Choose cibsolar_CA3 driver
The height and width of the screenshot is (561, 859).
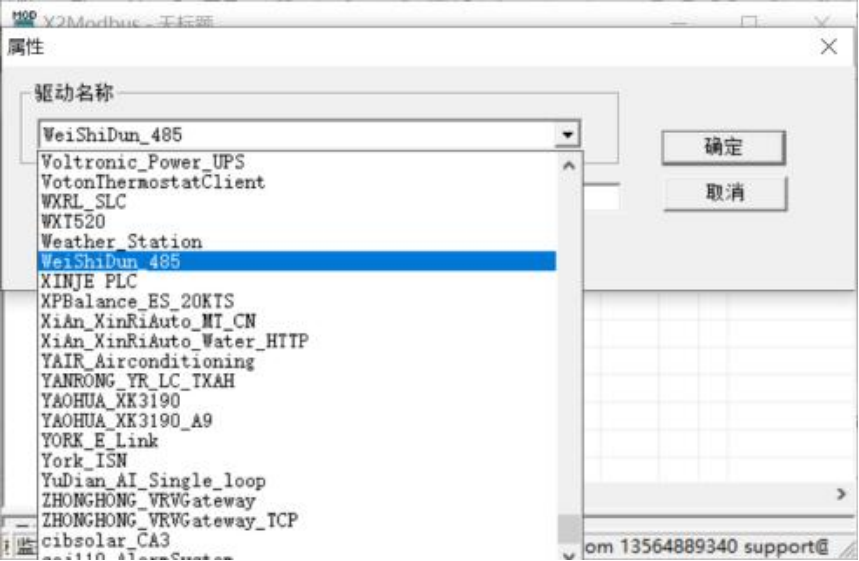[x=297, y=540]
